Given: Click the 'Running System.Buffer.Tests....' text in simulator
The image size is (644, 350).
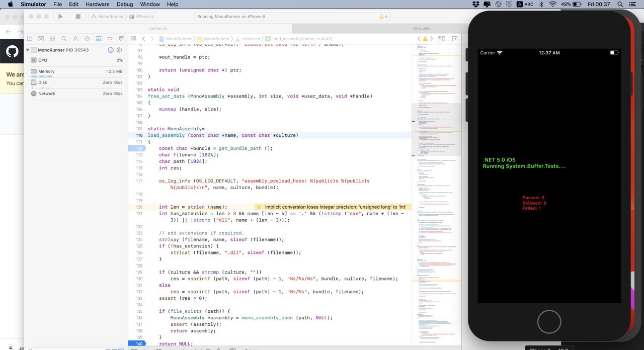Looking at the screenshot, I should click(x=524, y=166).
